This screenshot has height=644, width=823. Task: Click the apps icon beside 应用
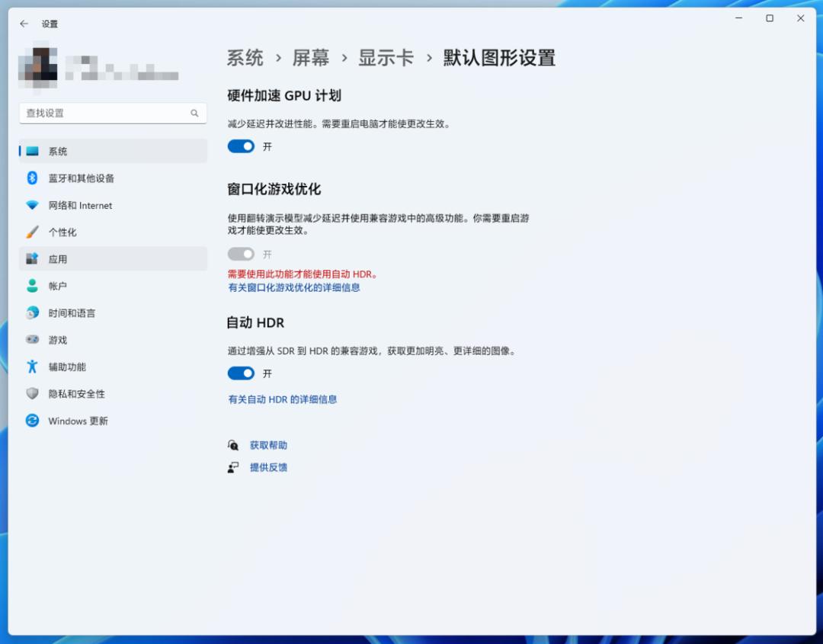tap(33, 259)
